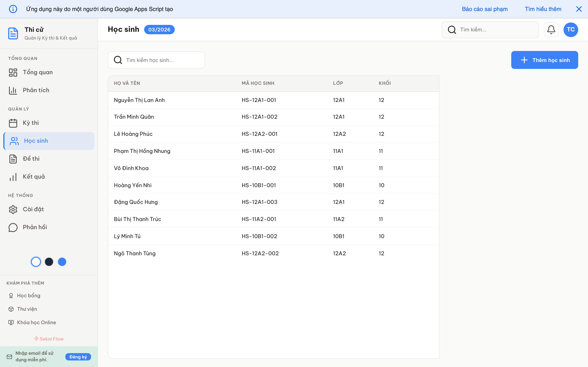The image size is (588, 367).
Task: Open the Kỳ thi calendar icon
Action: [x=13, y=123]
